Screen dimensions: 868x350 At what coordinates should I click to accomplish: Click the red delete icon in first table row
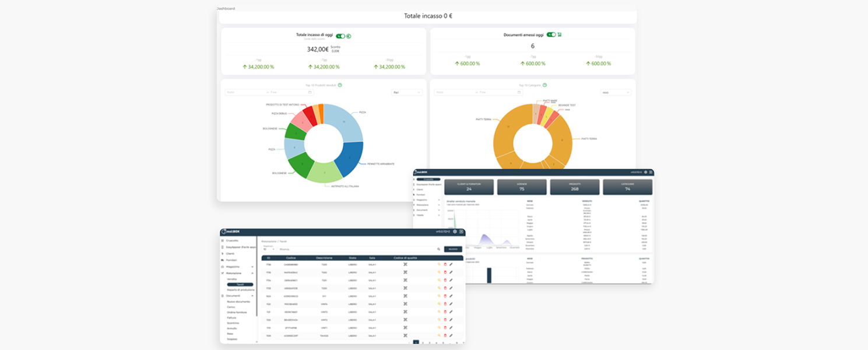pos(445,264)
